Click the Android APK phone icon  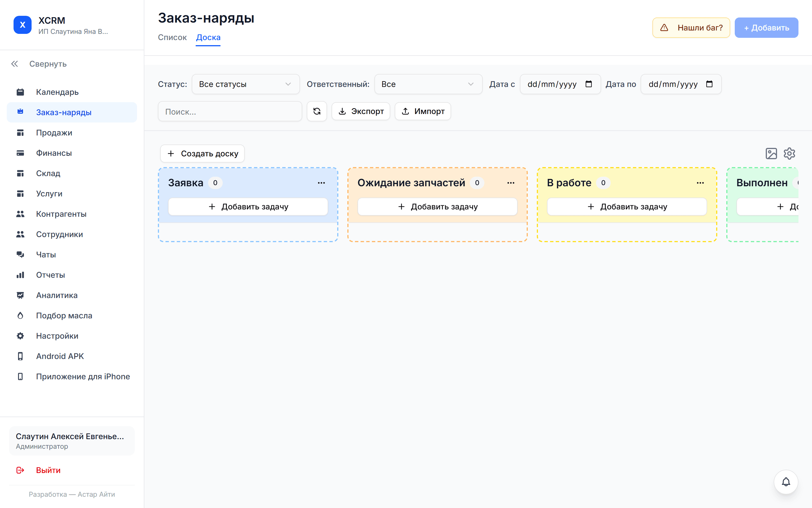click(x=20, y=356)
